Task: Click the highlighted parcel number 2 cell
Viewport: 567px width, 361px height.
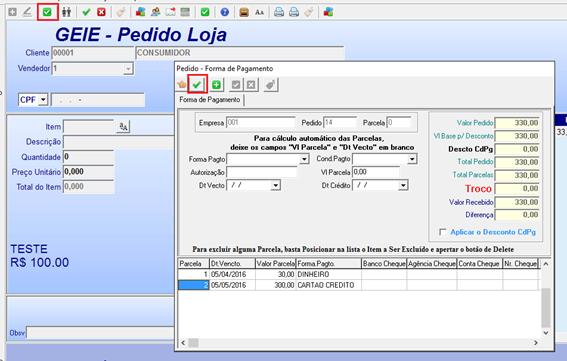Action: coord(194,285)
